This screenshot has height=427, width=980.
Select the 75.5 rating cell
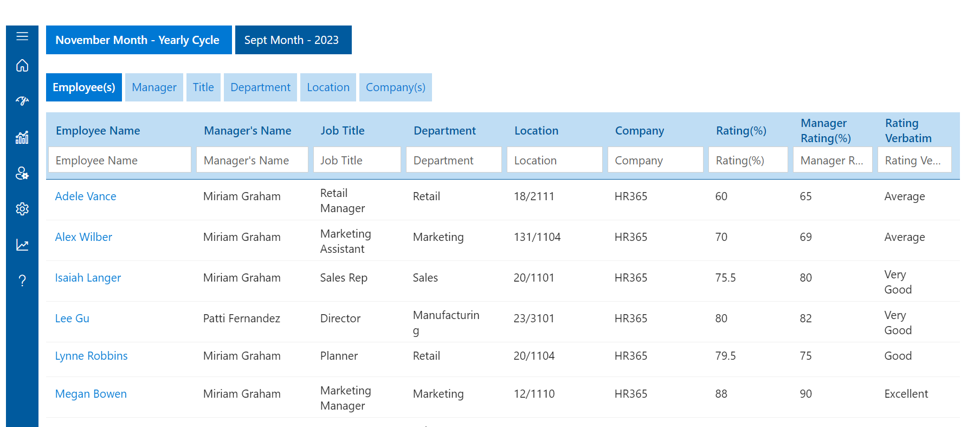[725, 278]
